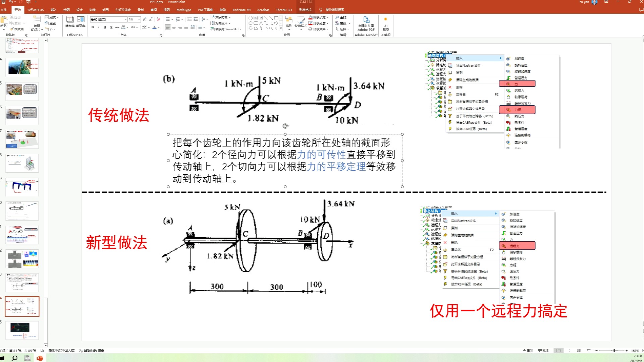Screen dimensions: 644x362
Task: Switch to Normal view icon in status bar
Action: pos(558,351)
